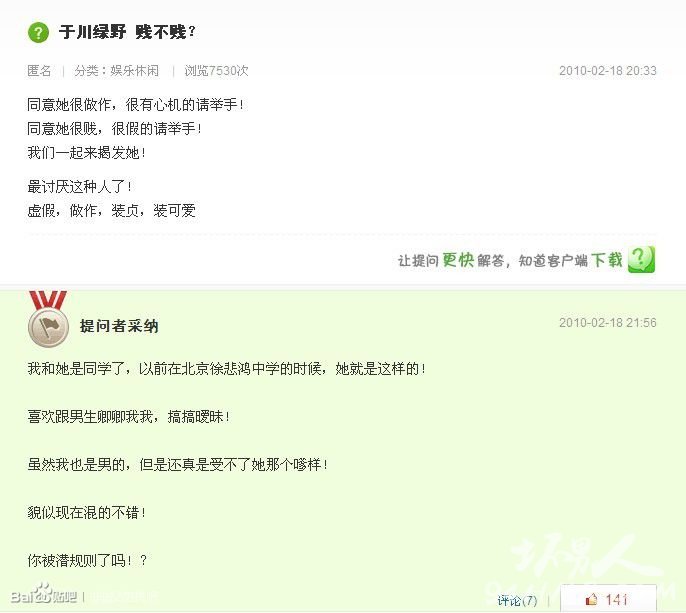
Task: Click the 匿名 author label
Action: click(x=39, y=70)
